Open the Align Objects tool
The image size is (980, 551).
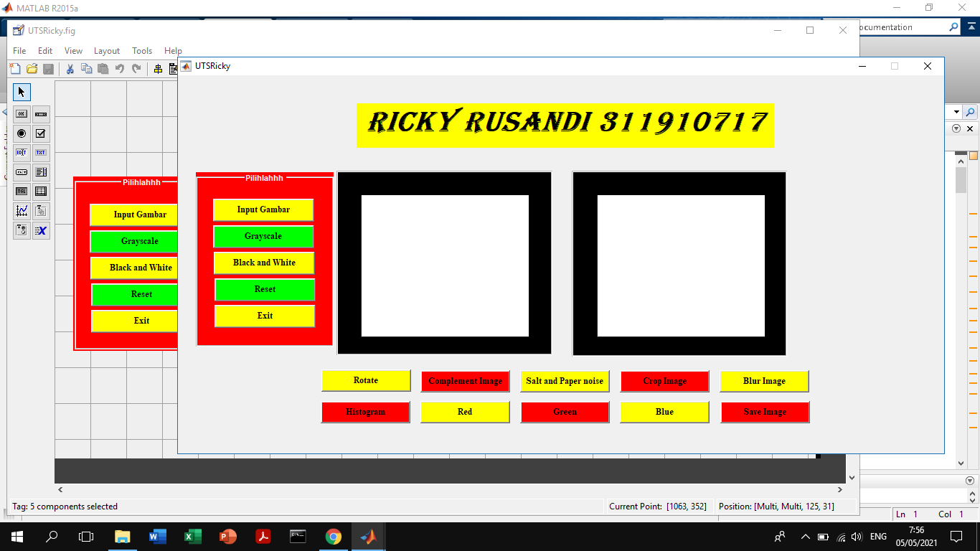[x=157, y=68]
